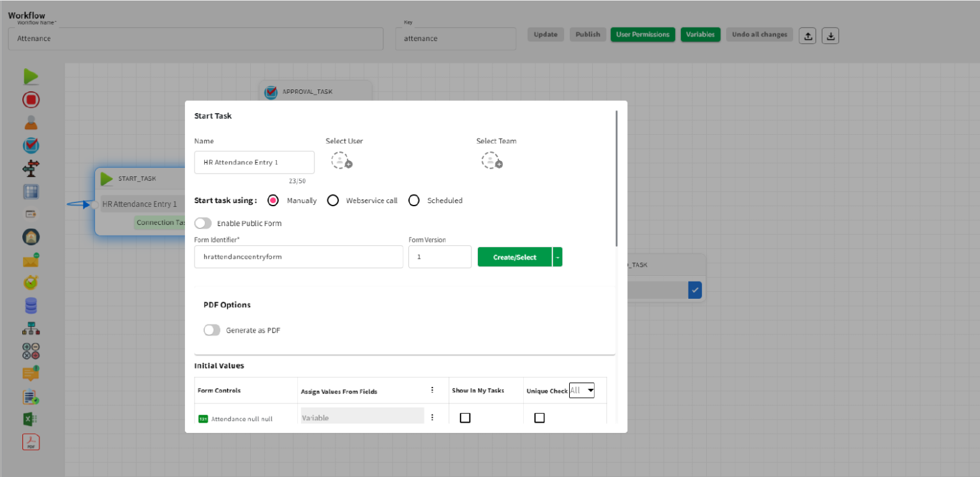This screenshot has height=477, width=980.
Task: Click the User Permissions button
Action: point(642,34)
